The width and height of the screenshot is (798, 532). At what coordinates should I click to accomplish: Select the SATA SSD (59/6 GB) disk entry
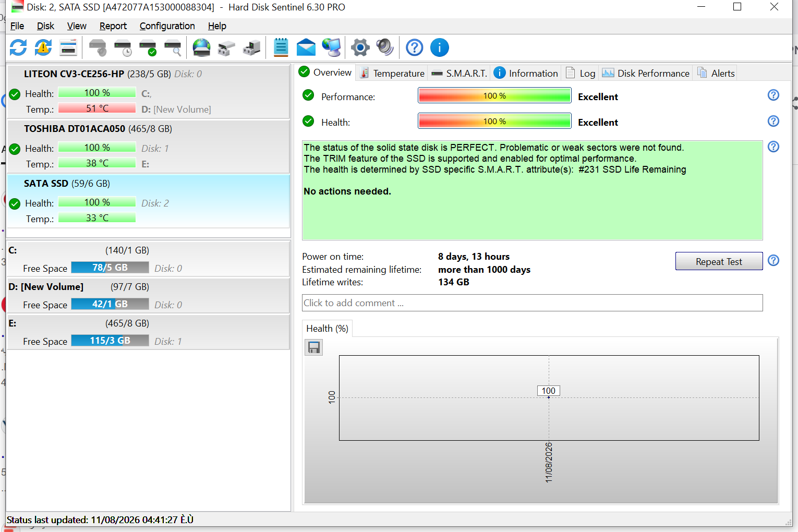pos(148,201)
